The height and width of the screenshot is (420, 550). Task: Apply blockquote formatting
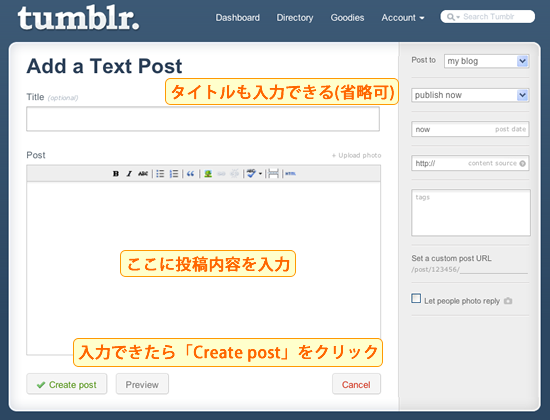coord(190,174)
